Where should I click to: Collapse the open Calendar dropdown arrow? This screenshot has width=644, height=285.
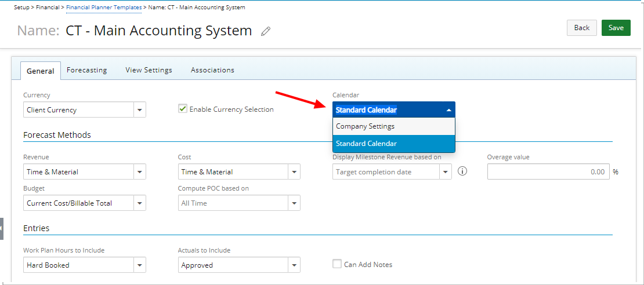tap(449, 110)
